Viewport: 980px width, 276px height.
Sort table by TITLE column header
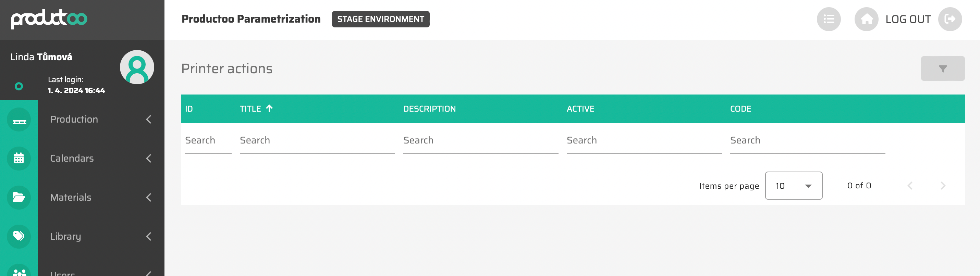tap(250, 109)
